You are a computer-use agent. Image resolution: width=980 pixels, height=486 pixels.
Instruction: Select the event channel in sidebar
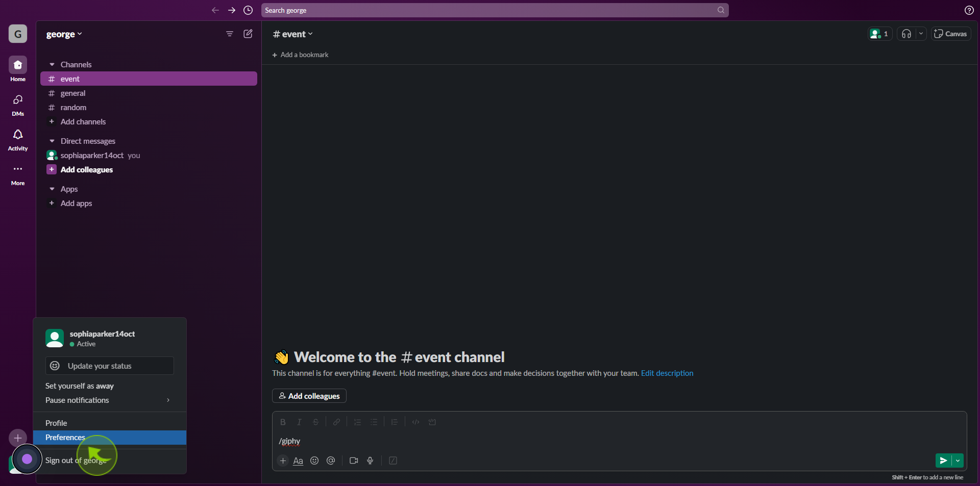coord(149,79)
